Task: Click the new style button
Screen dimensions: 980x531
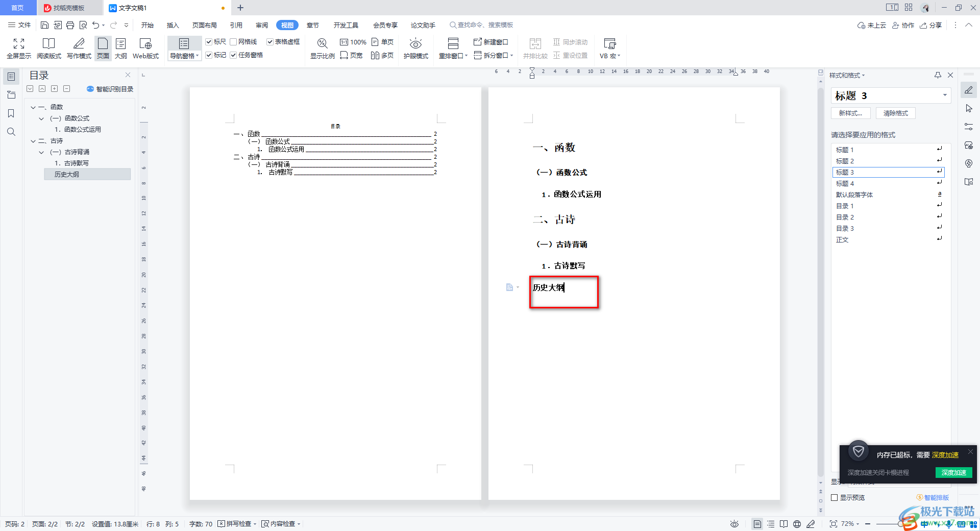Action: (851, 113)
